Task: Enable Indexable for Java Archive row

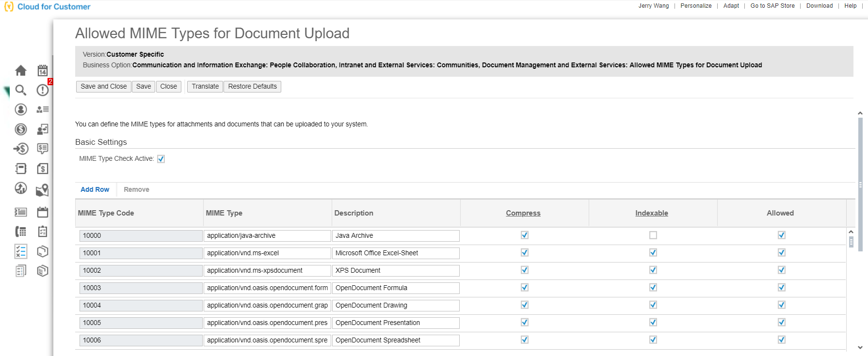Action: (653, 235)
